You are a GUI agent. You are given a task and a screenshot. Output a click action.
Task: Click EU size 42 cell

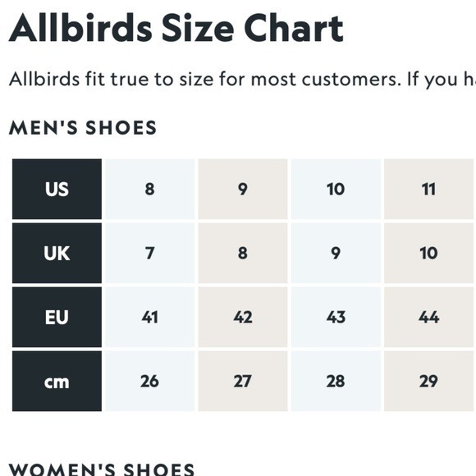243,317
